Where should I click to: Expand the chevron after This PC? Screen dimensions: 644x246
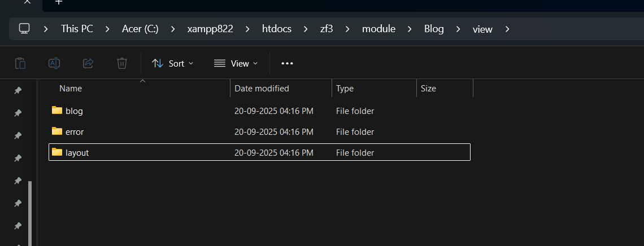coord(107,29)
